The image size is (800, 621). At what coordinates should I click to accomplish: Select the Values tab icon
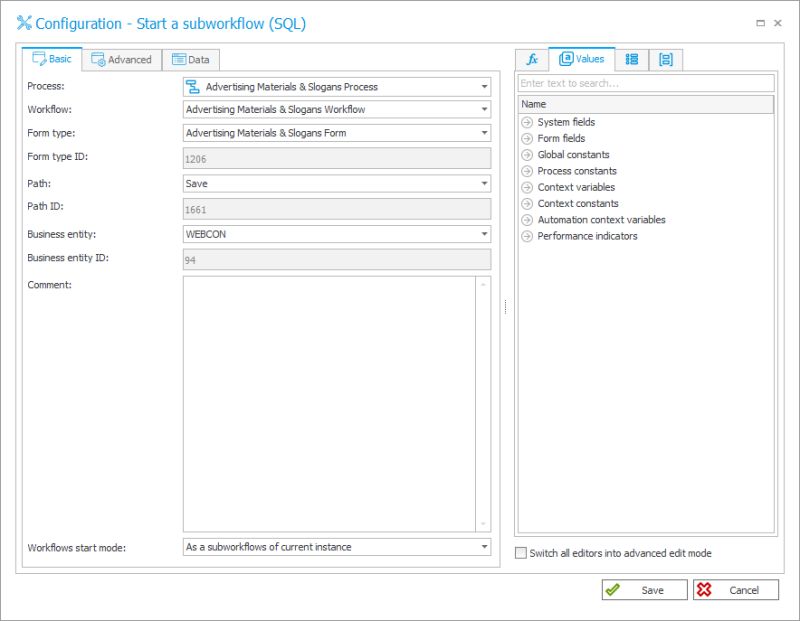coord(567,58)
